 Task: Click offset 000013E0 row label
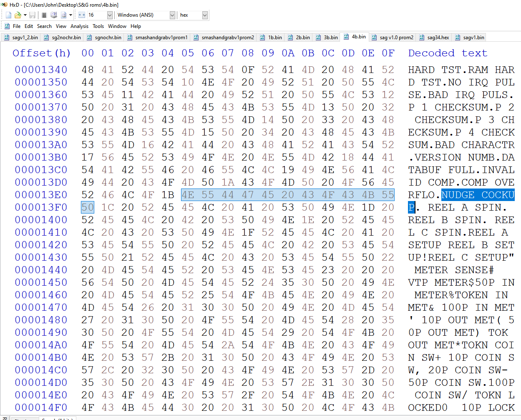click(x=41, y=195)
